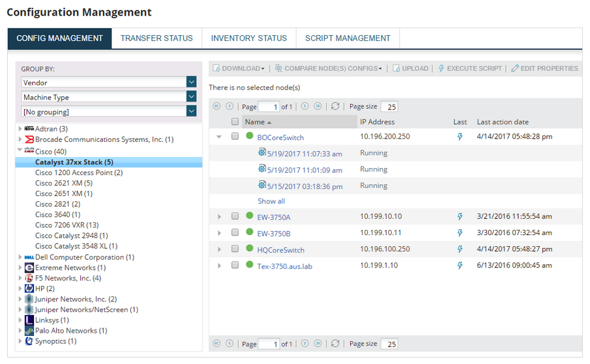Click Show all configs link
Screen dimensions: 590x364
click(x=271, y=201)
